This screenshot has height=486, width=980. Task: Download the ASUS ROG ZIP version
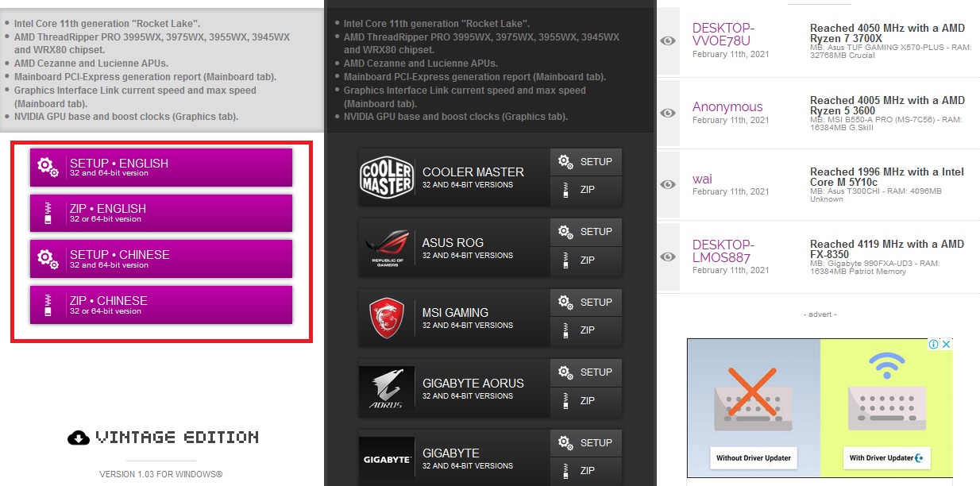click(586, 260)
